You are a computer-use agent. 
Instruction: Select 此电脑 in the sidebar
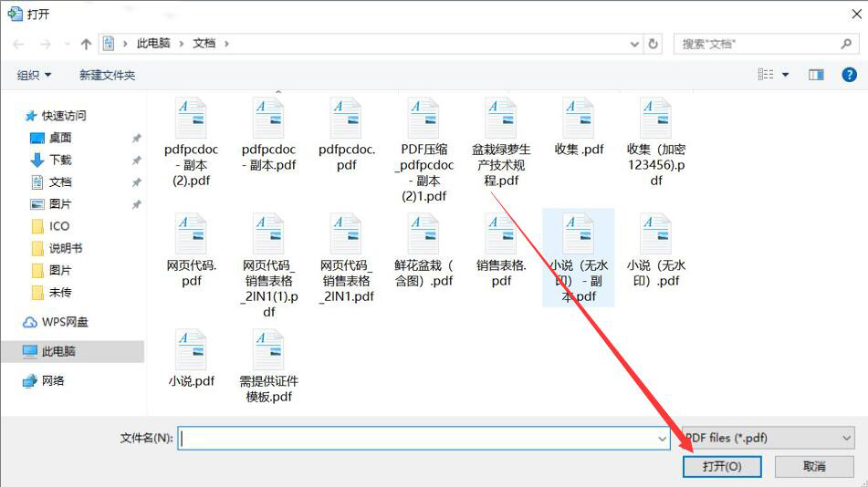pos(72,351)
